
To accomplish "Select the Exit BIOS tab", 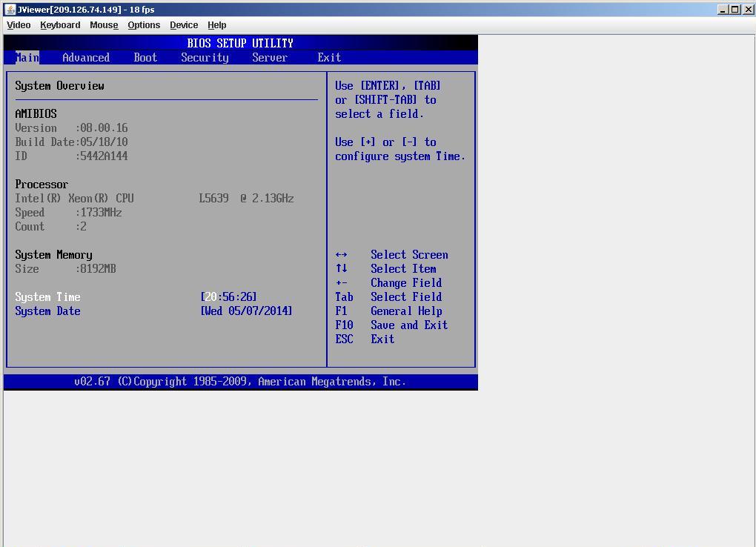I will [329, 58].
